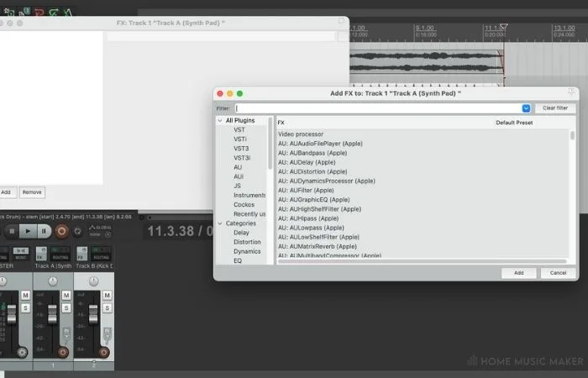Click the Master track volume fader
The height and width of the screenshot is (378, 588).
[12, 314]
